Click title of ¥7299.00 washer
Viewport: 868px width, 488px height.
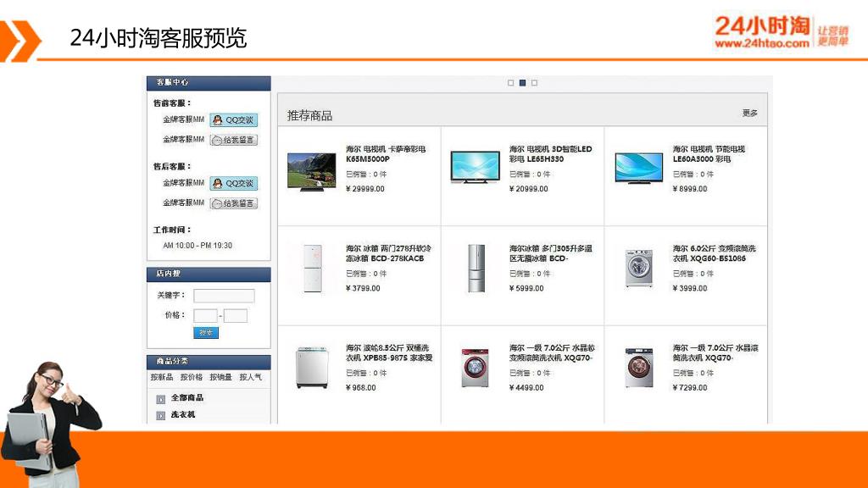[715, 353]
